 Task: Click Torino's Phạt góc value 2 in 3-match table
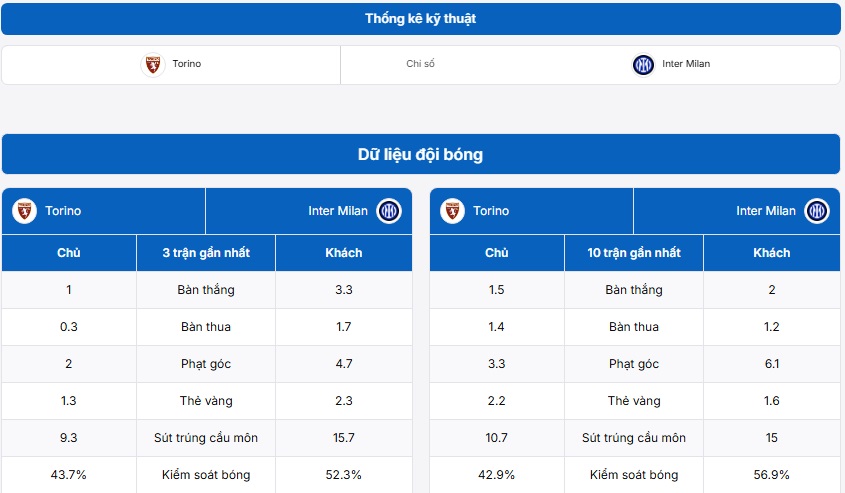click(69, 364)
